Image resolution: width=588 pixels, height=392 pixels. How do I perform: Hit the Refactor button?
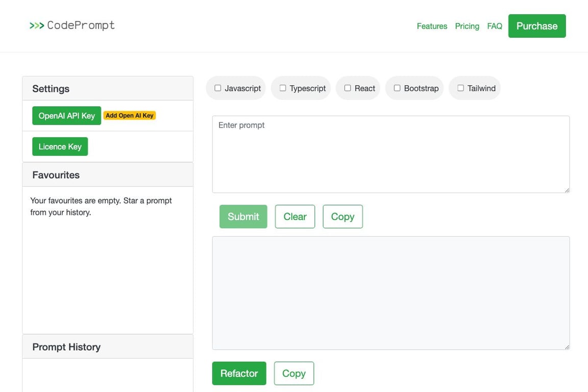239,373
